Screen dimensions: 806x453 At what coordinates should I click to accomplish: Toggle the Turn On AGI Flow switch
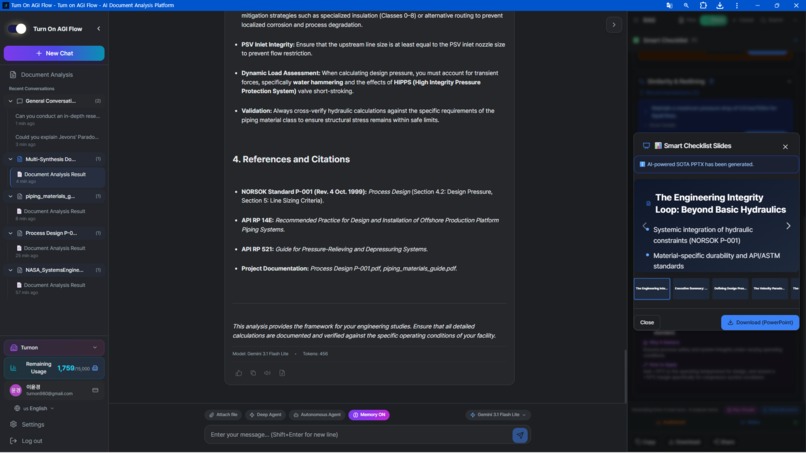17,29
